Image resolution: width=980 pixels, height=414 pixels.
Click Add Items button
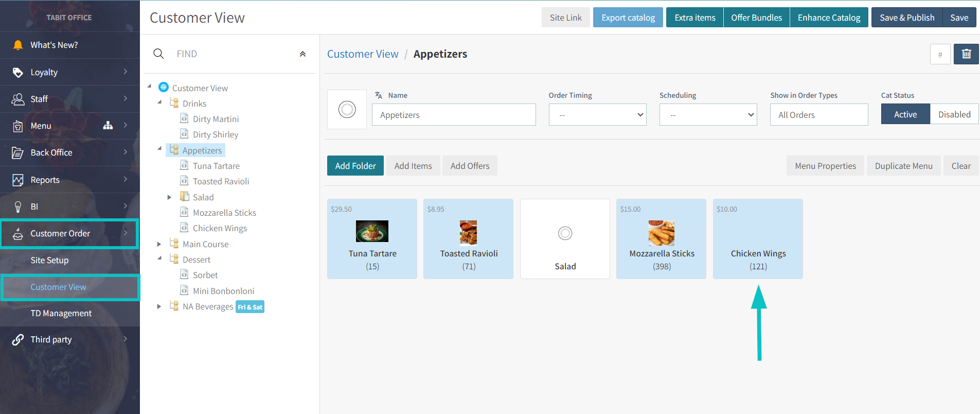(413, 166)
